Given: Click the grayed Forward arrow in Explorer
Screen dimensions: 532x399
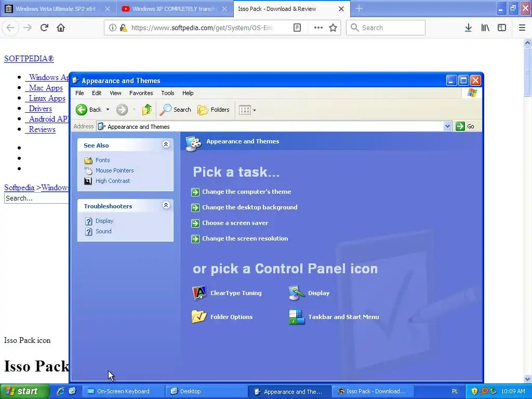Looking at the screenshot, I should tap(122, 110).
